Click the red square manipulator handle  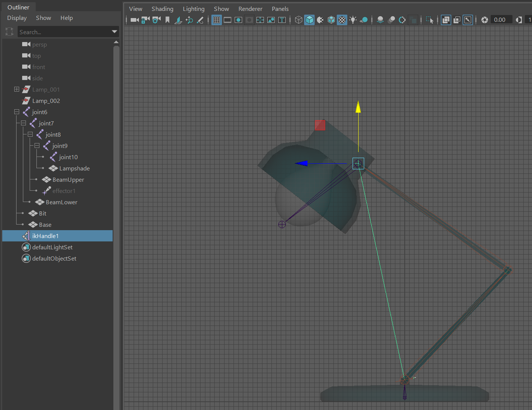tap(320, 125)
